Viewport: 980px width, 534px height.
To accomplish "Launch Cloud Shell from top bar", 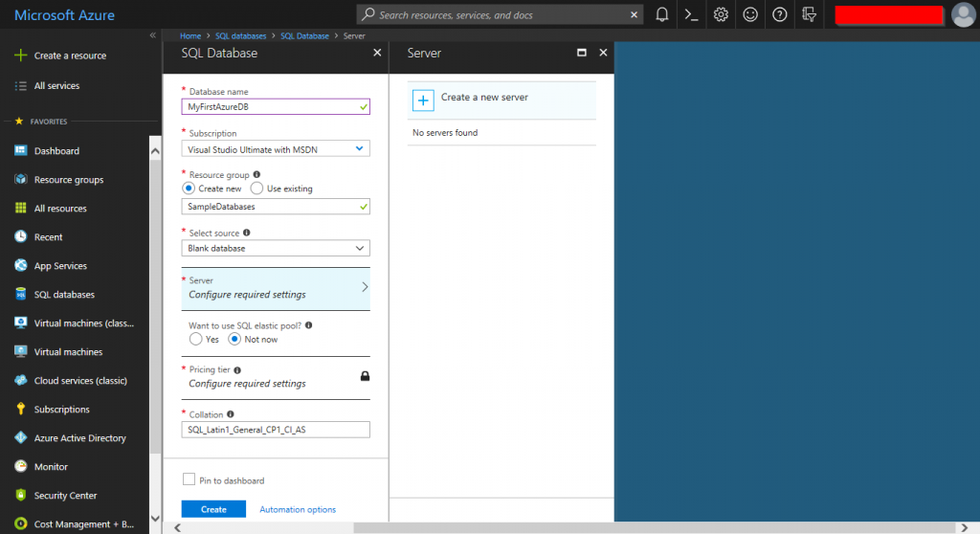I will click(x=691, y=14).
